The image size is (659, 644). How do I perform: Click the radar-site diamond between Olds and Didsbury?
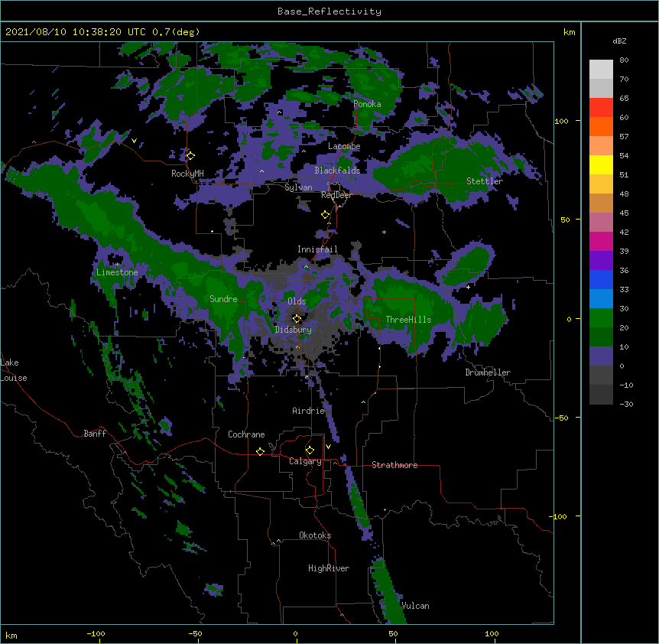click(297, 319)
